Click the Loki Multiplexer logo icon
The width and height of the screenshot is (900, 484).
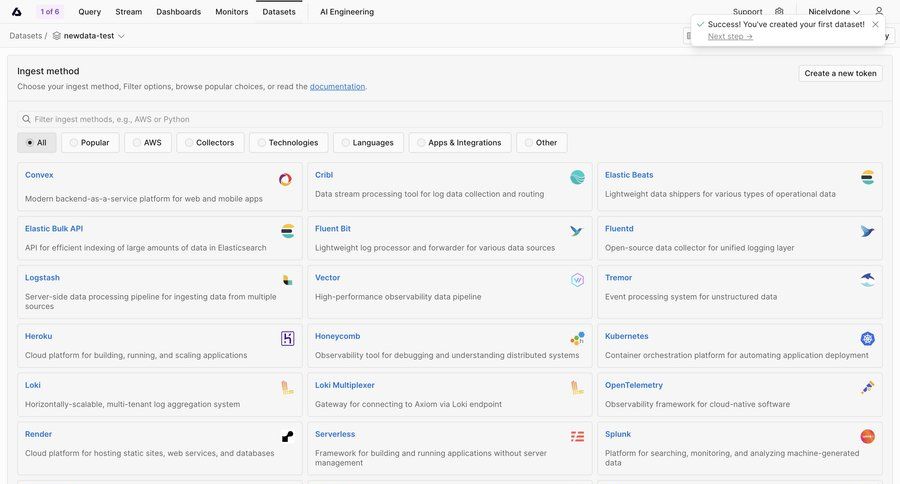point(577,388)
